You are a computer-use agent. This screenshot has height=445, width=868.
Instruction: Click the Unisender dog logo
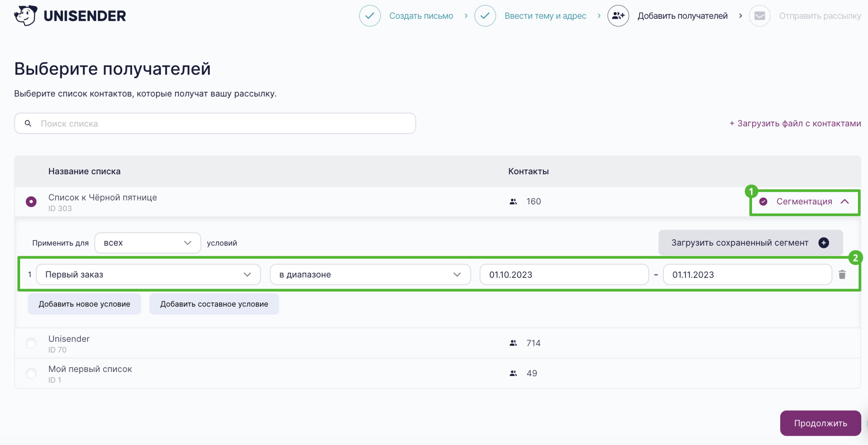tap(26, 15)
